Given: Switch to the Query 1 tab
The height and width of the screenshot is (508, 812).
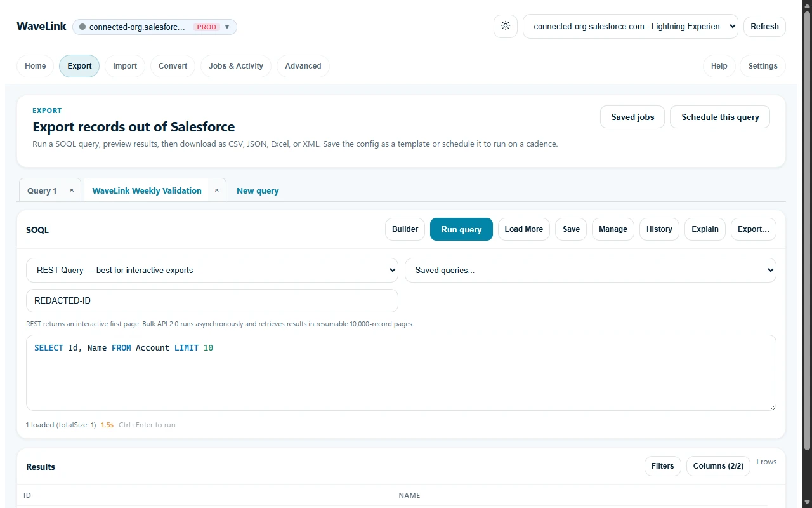Looking at the screenshot, I should pos(42,190).
